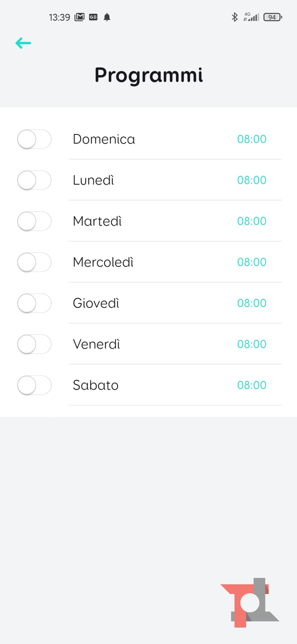Screen dimensions: 297x644
Task: Switch on the Giovedì schedule
Action: coord(34,303)
